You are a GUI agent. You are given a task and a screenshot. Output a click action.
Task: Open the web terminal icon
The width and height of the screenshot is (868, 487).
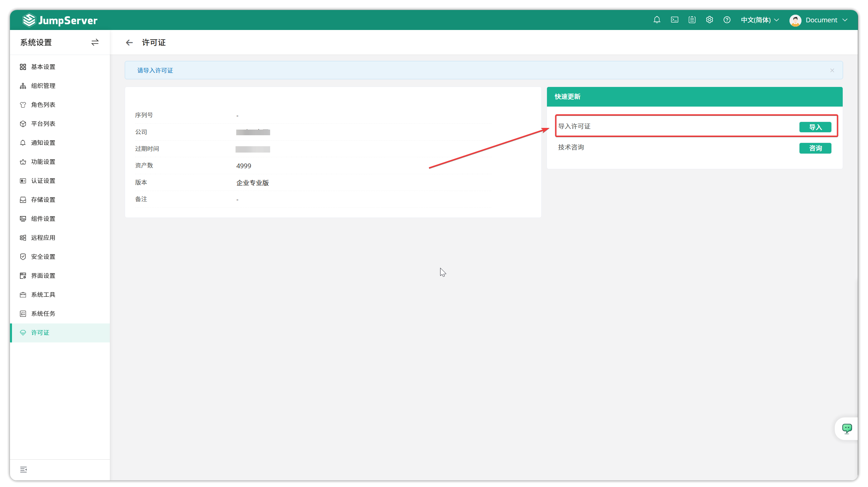[674, 20]
